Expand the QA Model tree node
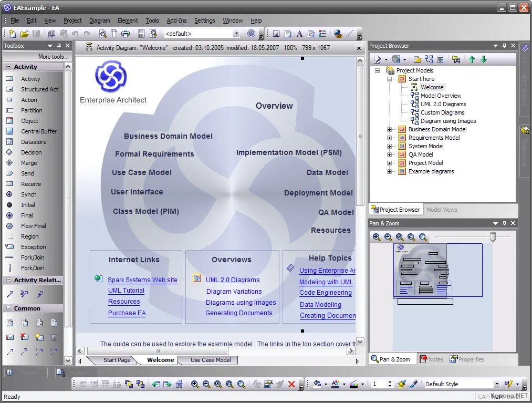Image resolution: width=532 pixels, height=403 pixels. coord(389,154)
